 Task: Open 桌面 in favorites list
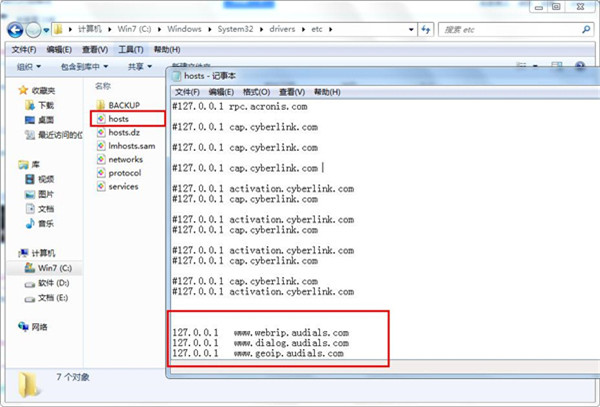(39, 120)
